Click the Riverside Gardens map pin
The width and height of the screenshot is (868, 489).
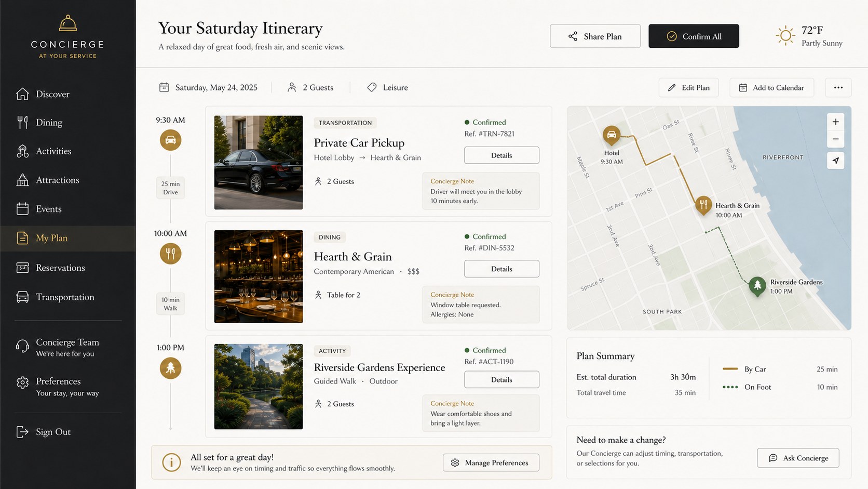pyautogui.click(x=757, y=286)
